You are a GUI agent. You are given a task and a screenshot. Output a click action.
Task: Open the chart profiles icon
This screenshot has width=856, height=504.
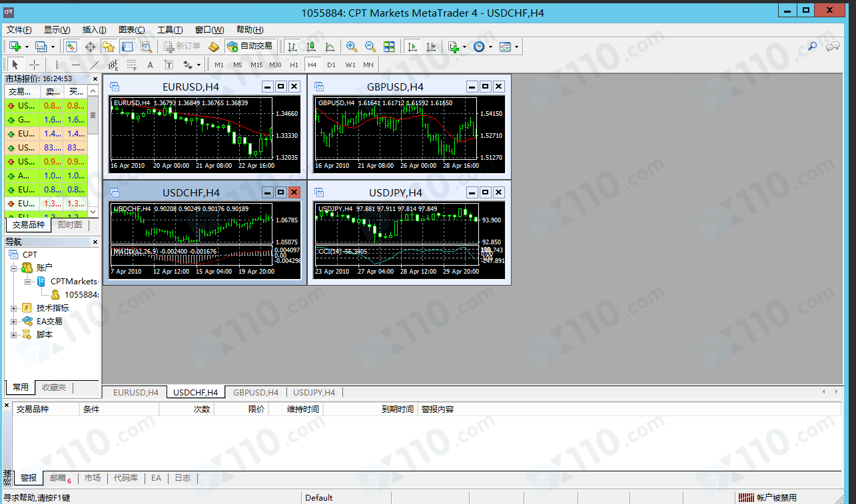tap(41, 47)
